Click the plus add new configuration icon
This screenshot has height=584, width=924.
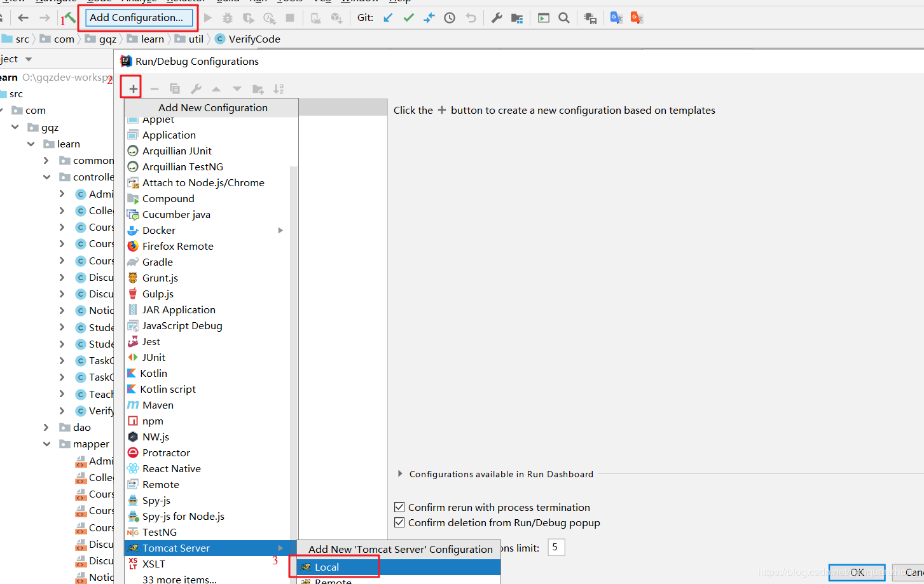pos(133,88)
